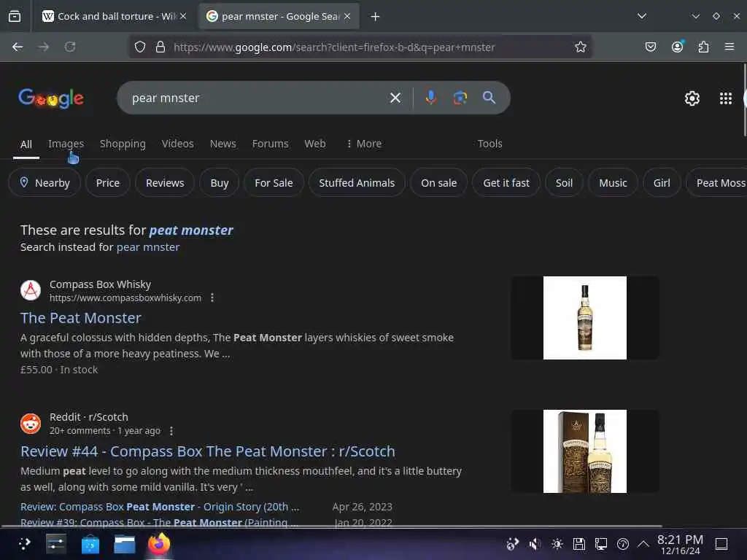Switch to Forums results tab

point(270,144)
